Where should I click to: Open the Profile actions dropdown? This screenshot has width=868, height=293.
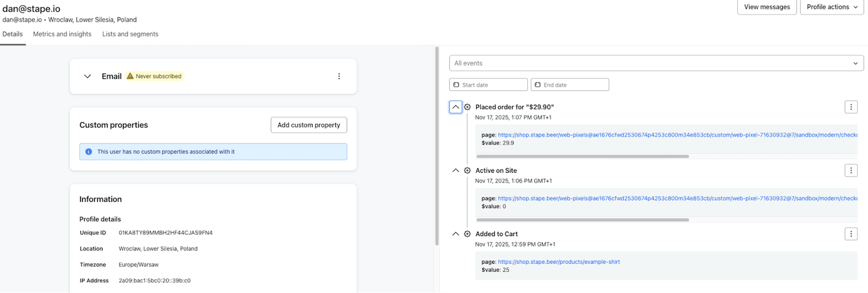coord(831,7)
